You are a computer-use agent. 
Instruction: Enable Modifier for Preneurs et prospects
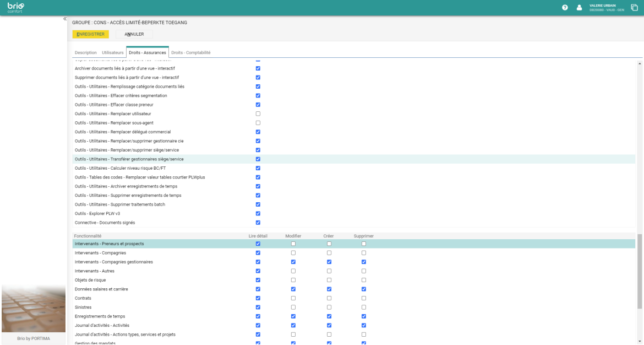coord(293,244)
